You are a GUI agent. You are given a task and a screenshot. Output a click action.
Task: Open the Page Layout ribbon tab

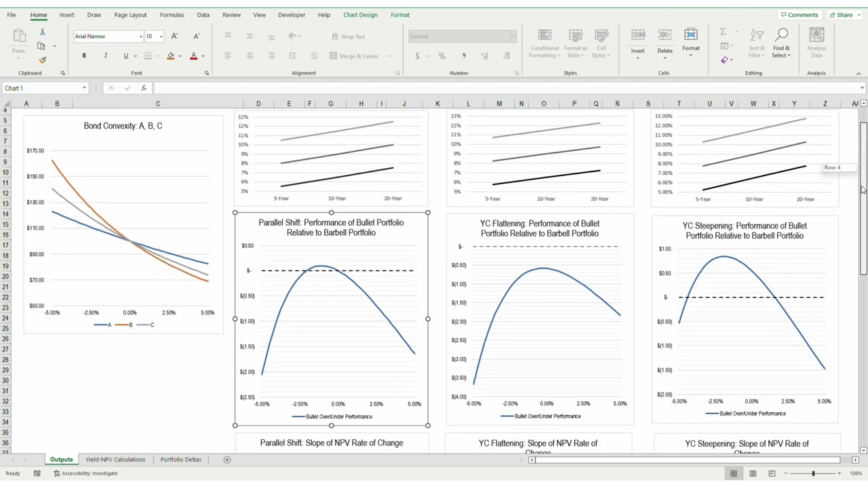click(x=130, y=15)
